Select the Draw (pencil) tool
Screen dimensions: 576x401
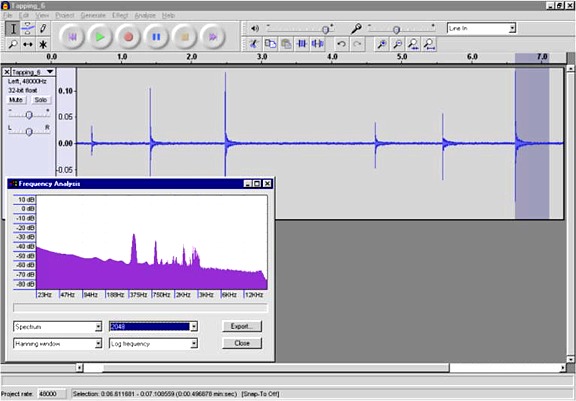(x=43, y=29)
